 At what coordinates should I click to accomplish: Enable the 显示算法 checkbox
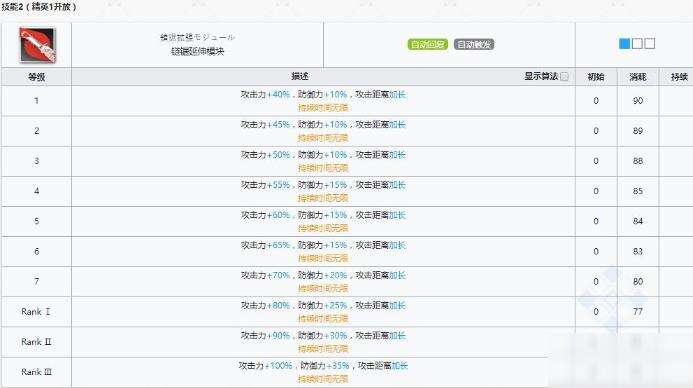click(x=564, y=76)
